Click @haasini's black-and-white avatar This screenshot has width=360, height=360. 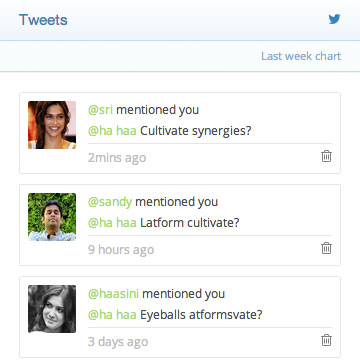tap(52, 309)
